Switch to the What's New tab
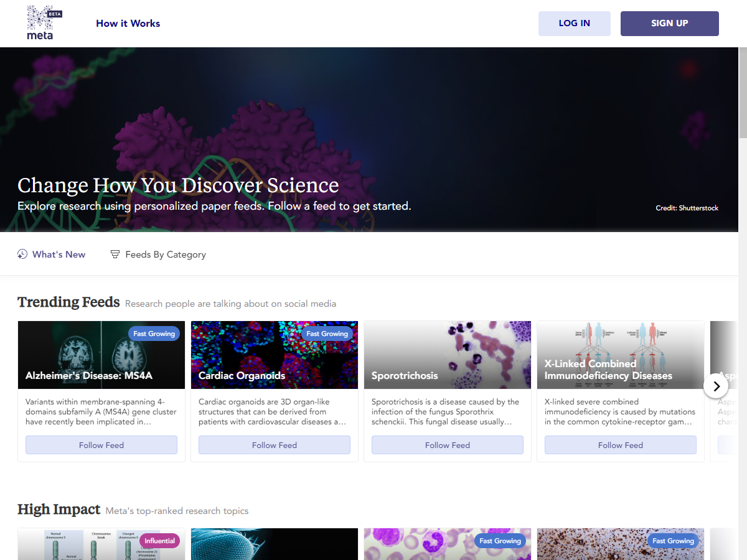Screen dimensions: 747x560 click(59, 254)
